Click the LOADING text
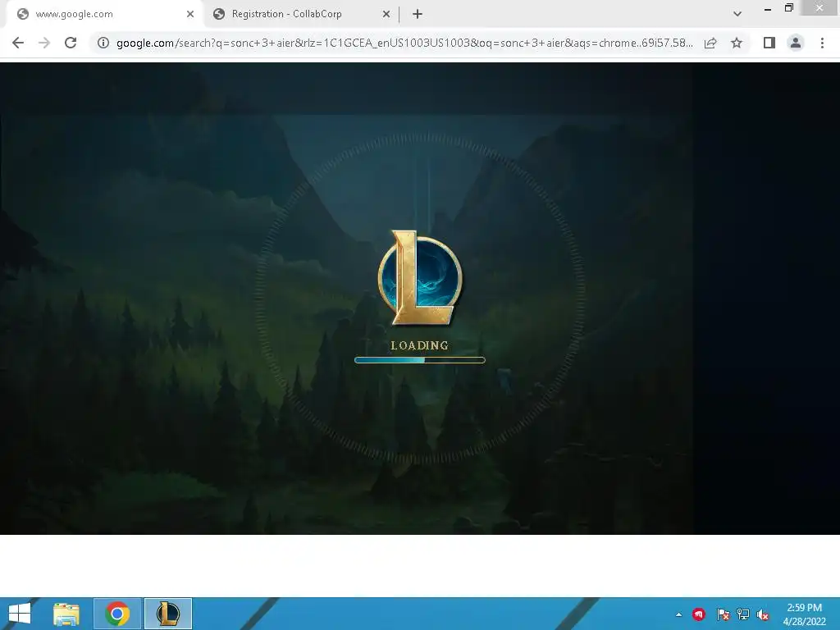This screenshot has height=630, width=840. 419,345
